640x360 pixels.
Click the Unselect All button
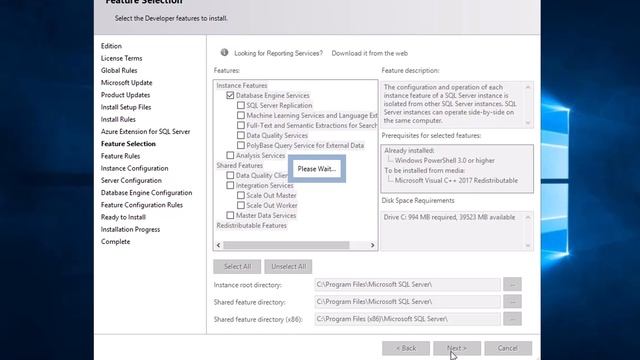[x=288, y=267]
